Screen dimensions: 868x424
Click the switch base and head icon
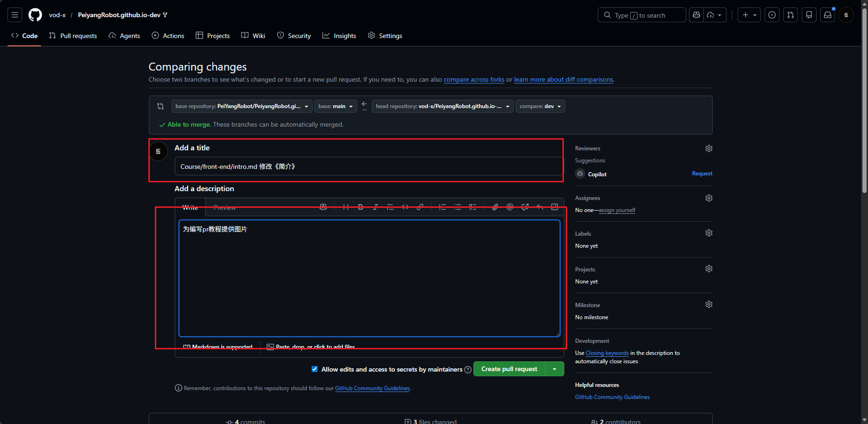click(x=160, y=106)
